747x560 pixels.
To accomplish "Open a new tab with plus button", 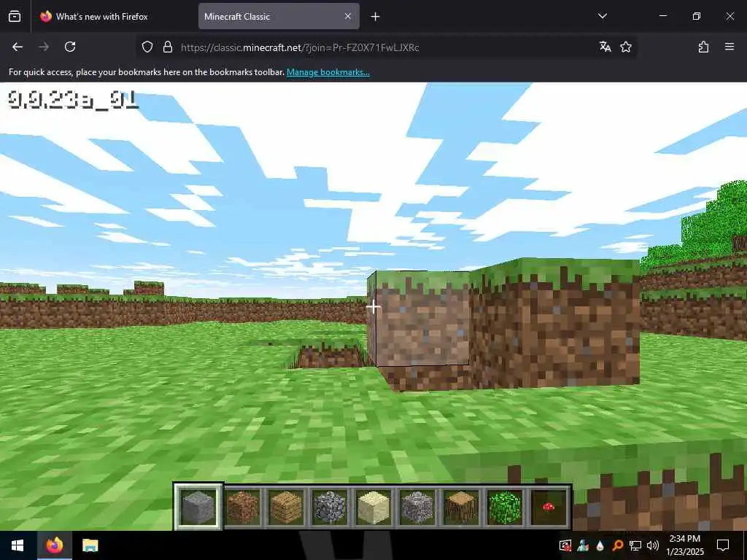I will click(376, 17).
